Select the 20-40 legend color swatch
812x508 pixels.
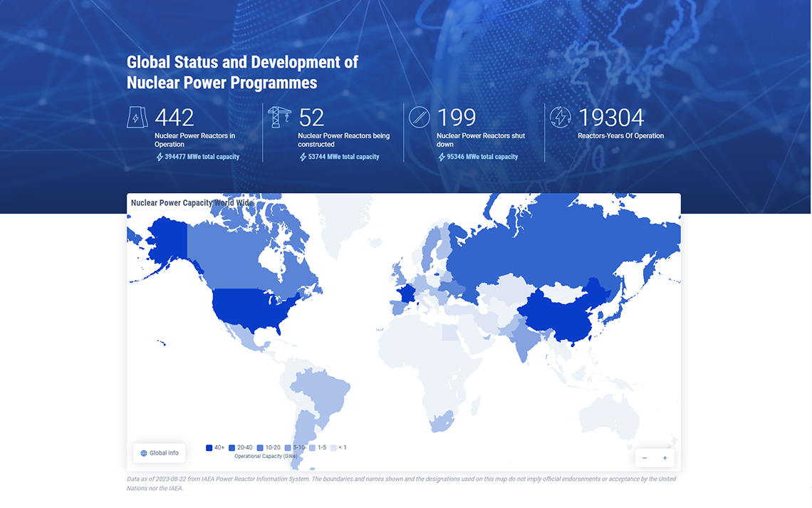click(x=232, y=448)
